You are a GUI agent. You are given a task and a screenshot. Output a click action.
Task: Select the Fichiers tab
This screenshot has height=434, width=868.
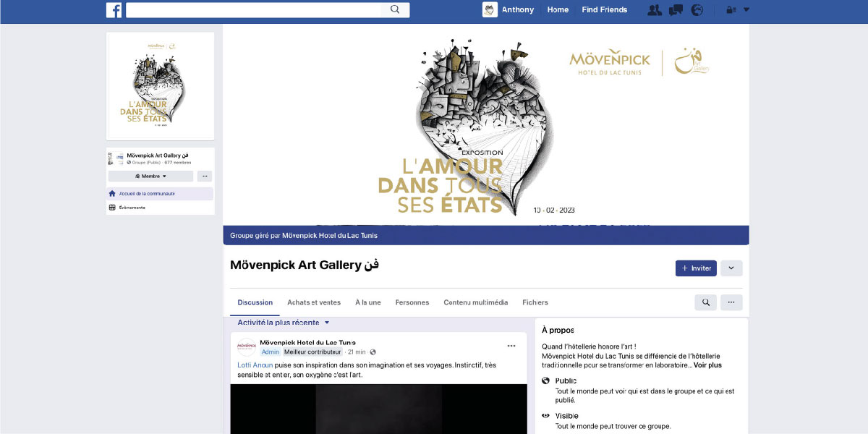(x=535, y=302)
